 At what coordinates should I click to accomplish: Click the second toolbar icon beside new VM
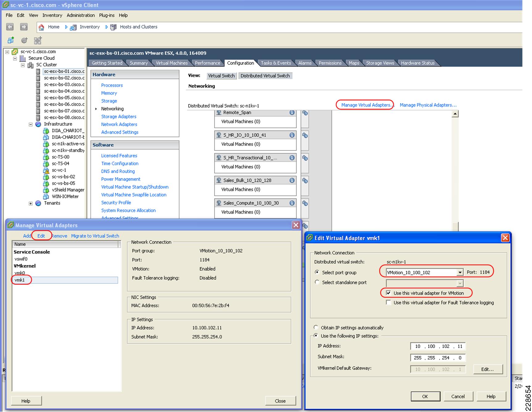pyautogui.click(x=24, y=40)
